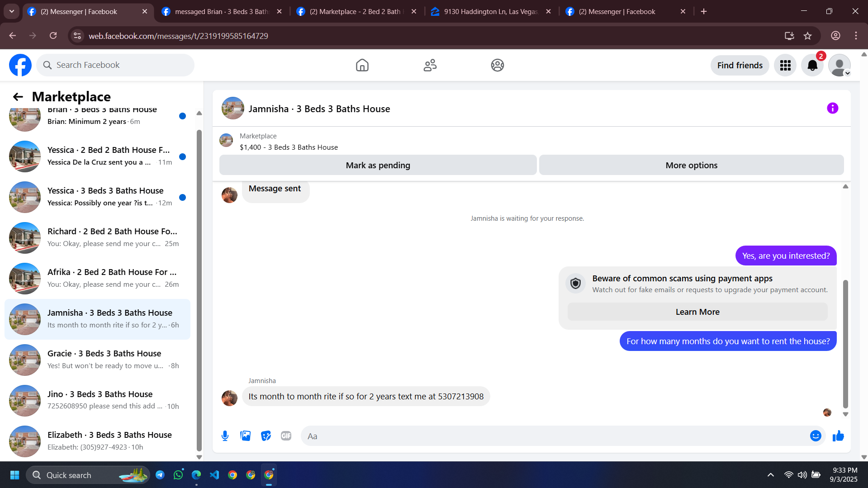Open Facebook home logo

coord(20,65)
